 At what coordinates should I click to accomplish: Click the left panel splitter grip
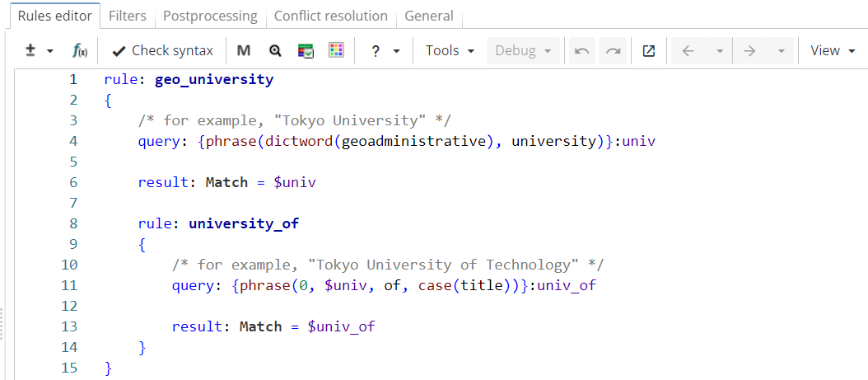(x=2, y=323)
